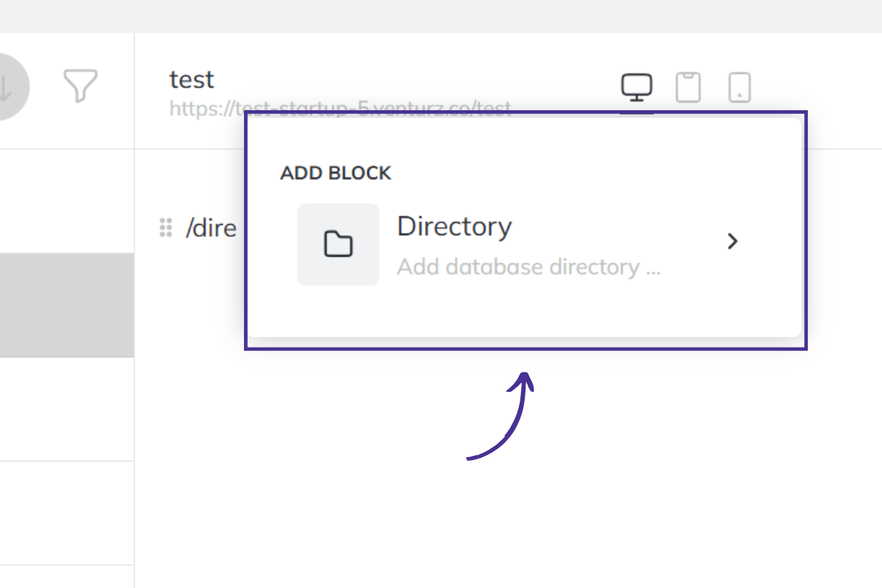Click "Add database directory" description text

coord(528,267)
